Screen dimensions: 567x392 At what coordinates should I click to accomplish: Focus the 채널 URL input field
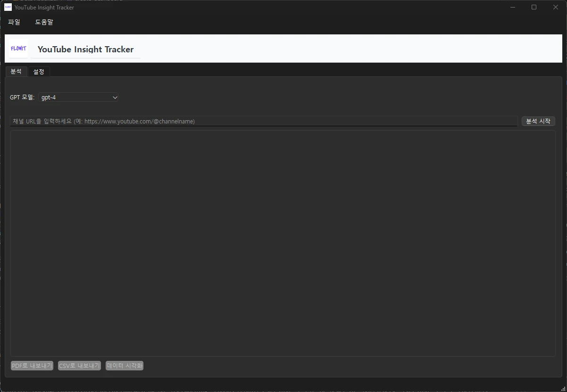click(263, 121)
